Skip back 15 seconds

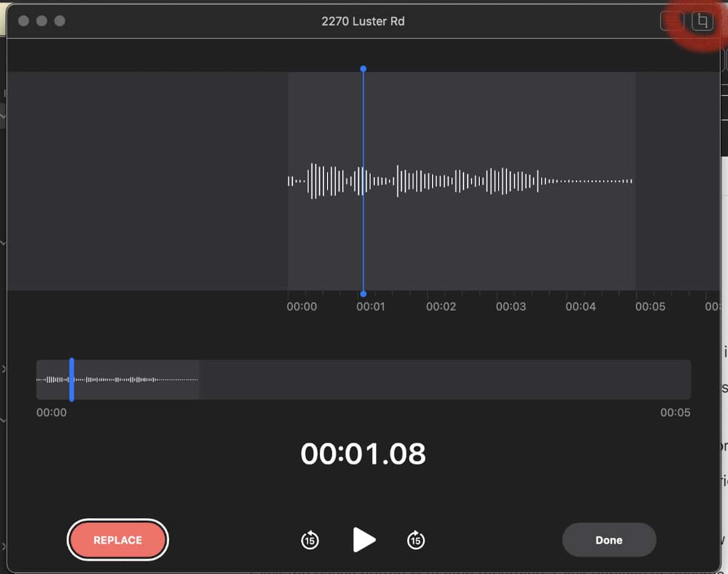[310, 539]
